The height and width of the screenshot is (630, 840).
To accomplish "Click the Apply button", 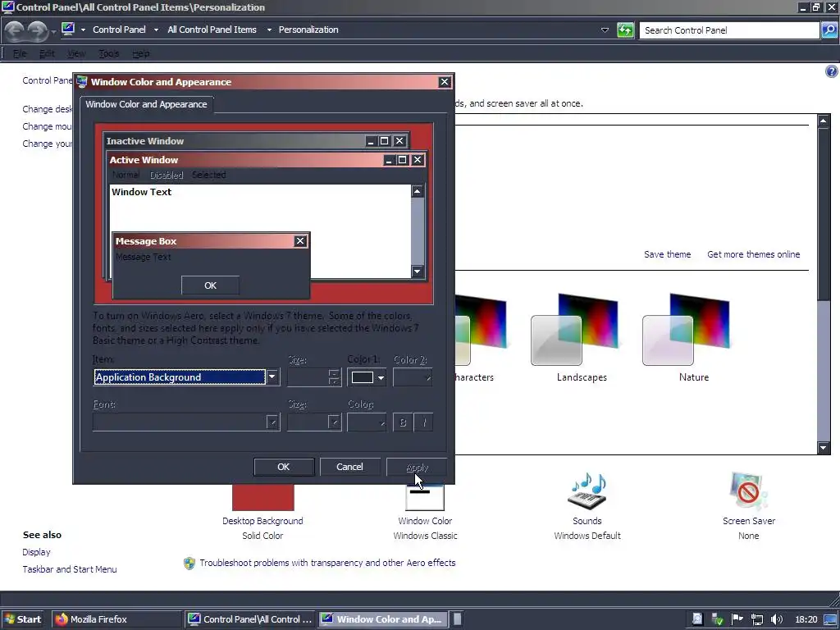I will pos(417,467).
